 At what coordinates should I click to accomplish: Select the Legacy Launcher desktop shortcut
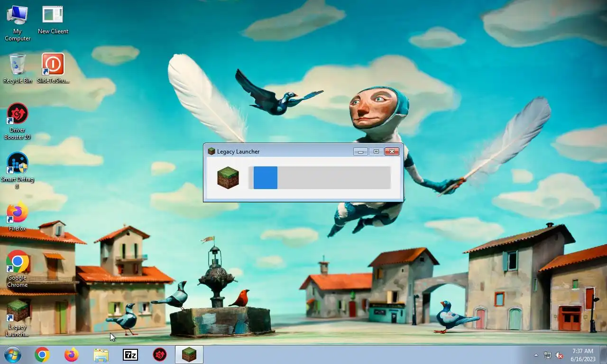(x=18, y=318)
